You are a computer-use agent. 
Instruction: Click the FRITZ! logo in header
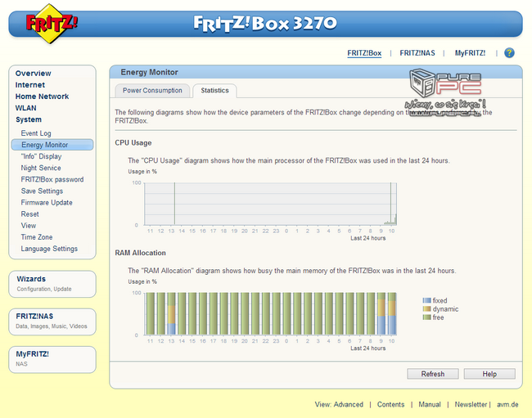[52, 23]
